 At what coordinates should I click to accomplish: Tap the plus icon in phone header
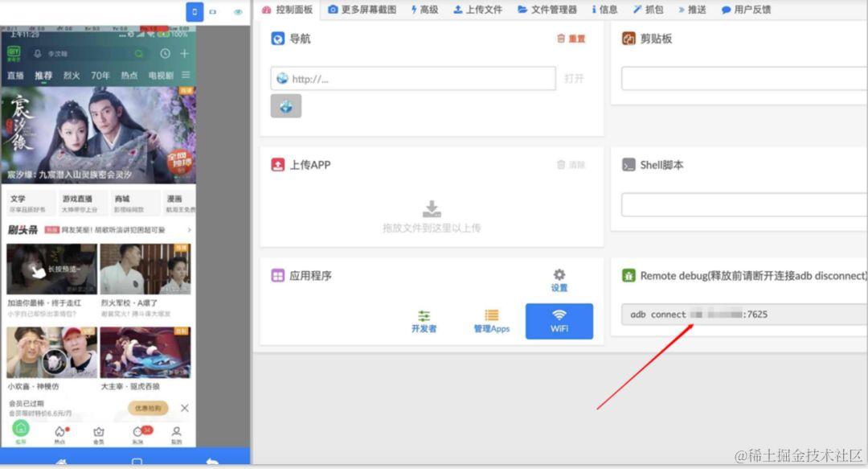184,53
